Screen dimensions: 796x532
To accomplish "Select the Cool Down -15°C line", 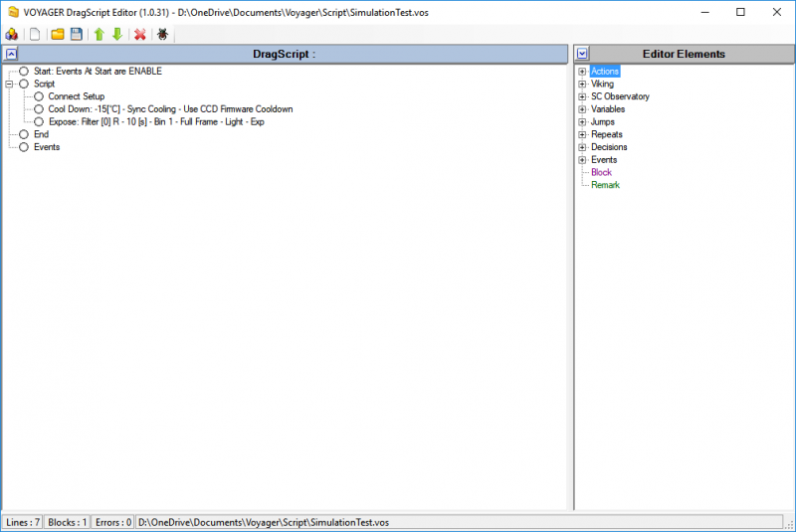I will click(170, 109).
